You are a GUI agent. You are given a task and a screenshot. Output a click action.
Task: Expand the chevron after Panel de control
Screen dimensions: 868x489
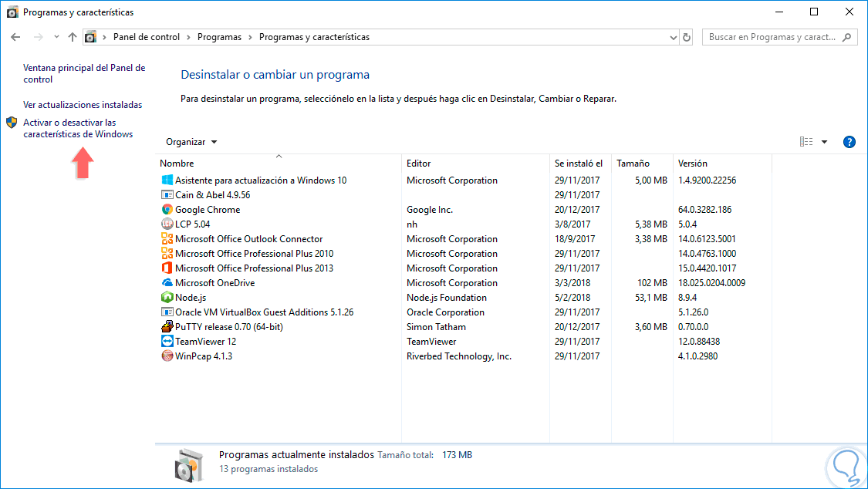click(188, 37)
